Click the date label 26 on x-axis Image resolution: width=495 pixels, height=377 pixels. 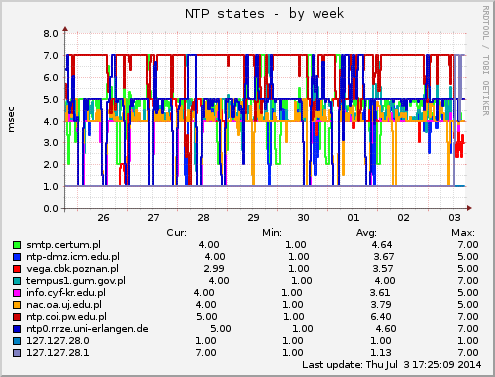103,218
